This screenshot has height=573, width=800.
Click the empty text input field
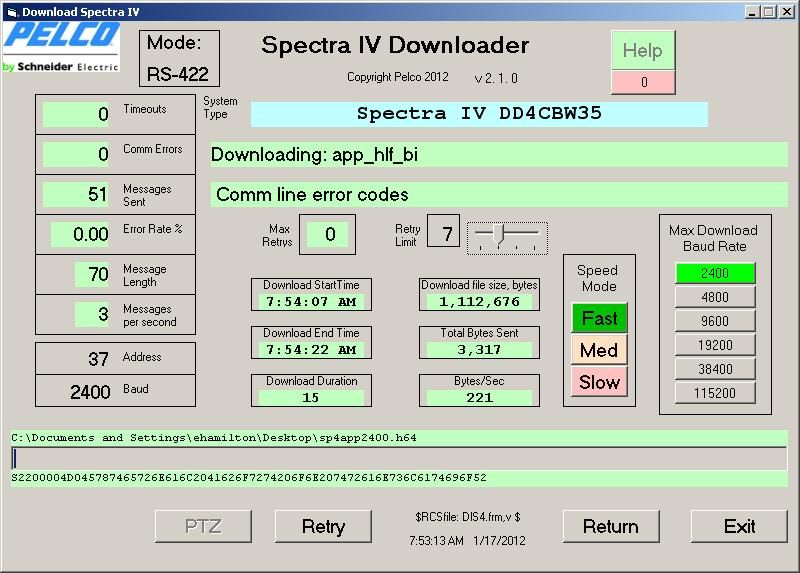coord(399,459)
